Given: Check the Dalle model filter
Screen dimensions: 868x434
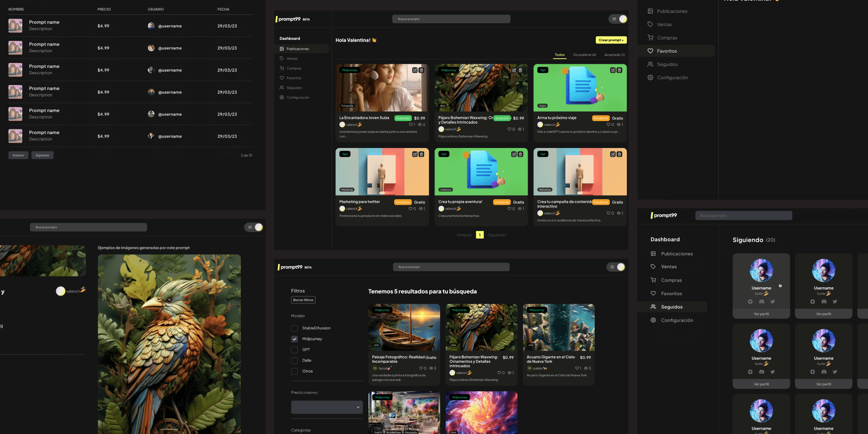Looking at the screenshot, I should tap(294, 361).
